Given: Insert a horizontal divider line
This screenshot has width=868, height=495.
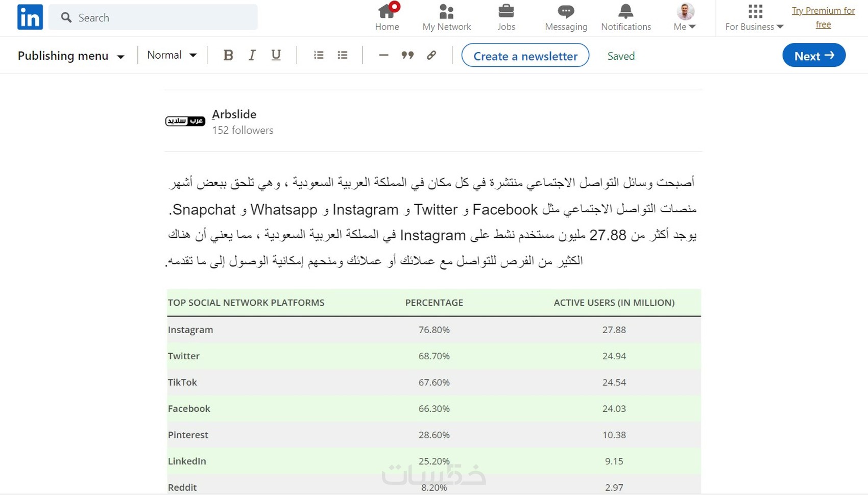Looking at the screenshot, I should coord(383,55).
